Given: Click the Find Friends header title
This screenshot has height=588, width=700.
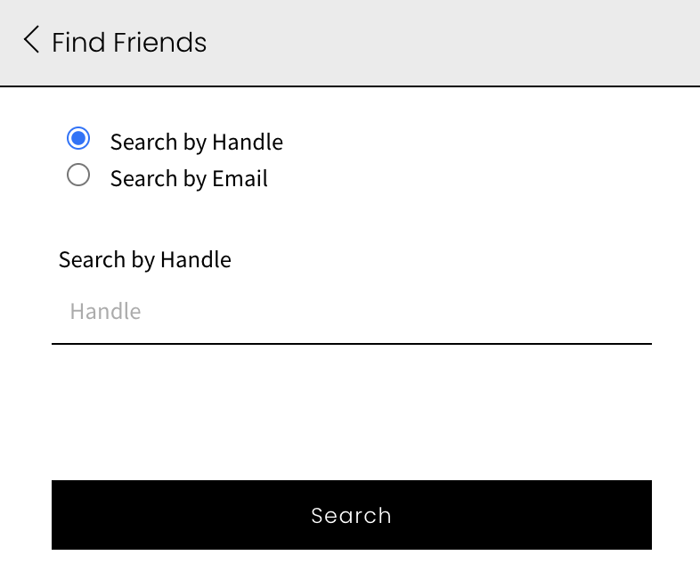Looking at the screenshot, I should (x=129, y=42).
